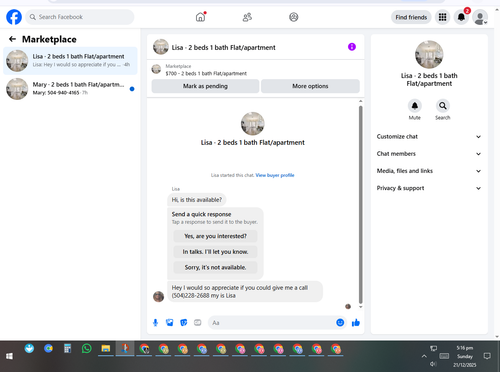Search in conversation with magnifier
This screenshot has width=500, height=372.
pos(443,106)
